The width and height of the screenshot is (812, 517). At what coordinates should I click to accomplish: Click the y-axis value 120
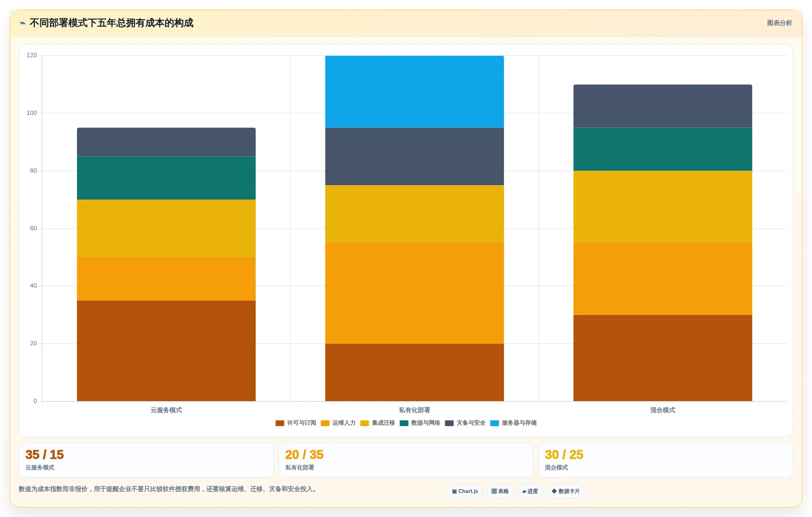pyautogui.click(x=32, y=55)
